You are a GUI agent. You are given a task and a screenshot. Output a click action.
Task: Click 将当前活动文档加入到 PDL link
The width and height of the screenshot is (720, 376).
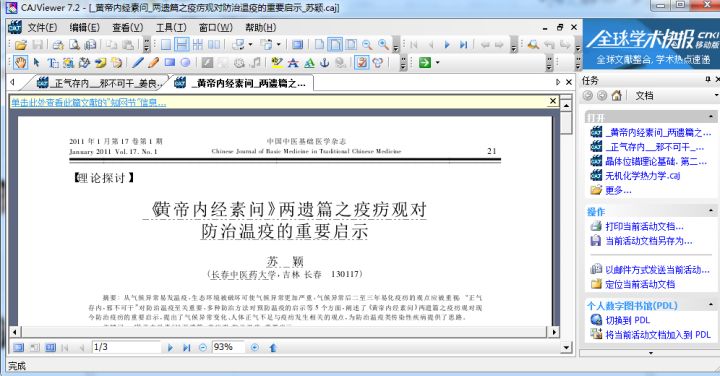[x=658, y=335]
